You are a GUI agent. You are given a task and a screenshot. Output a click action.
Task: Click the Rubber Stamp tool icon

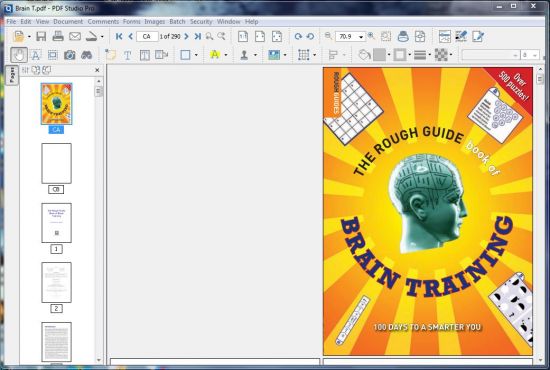[244, 55]
